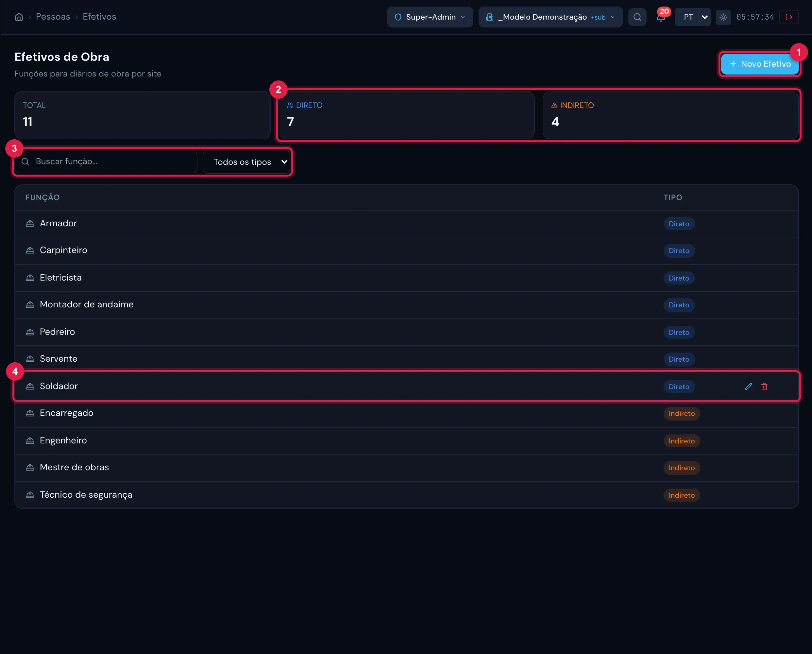Select the TOTAL 11 summary card

pos(143,115)
